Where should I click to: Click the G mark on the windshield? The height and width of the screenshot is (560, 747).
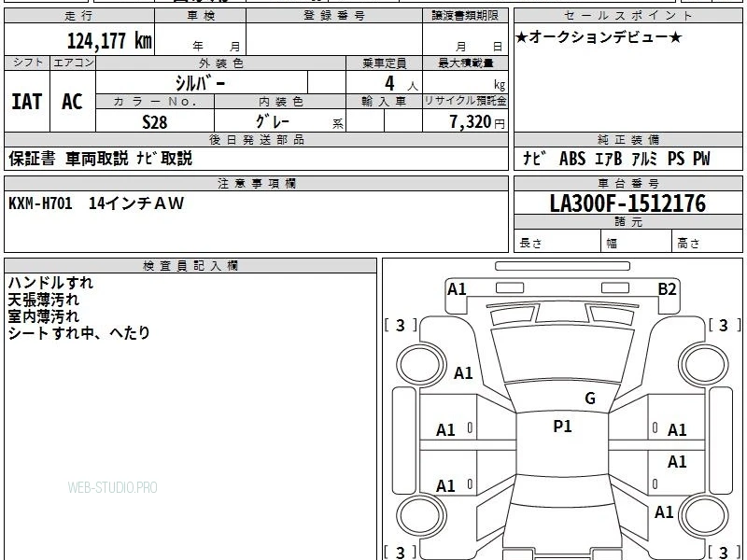(x=590, y=399)
